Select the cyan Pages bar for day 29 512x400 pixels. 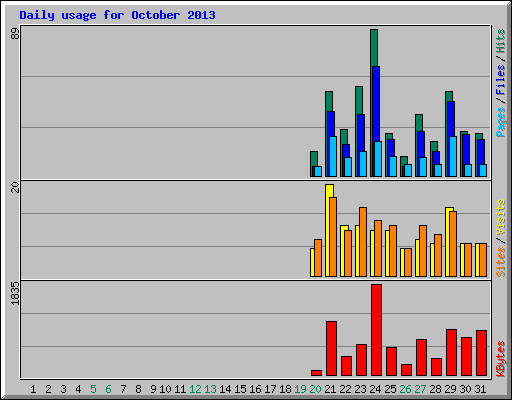click(453, 156)
